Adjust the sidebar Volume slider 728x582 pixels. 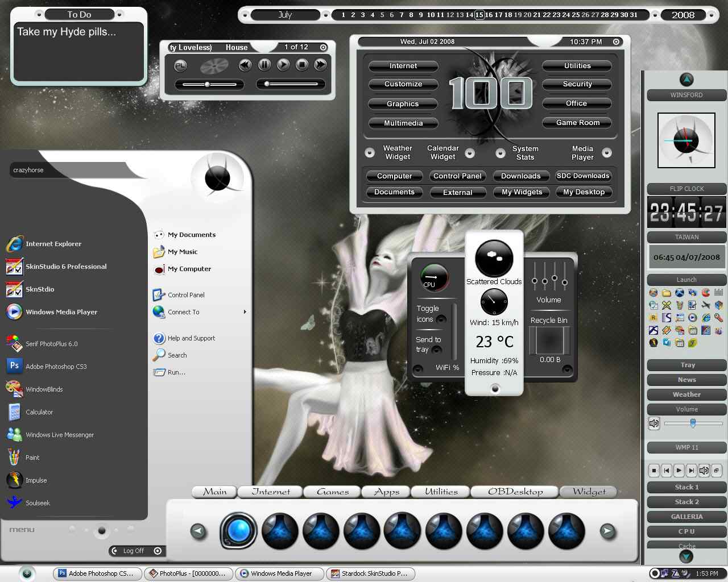[693, 423]
